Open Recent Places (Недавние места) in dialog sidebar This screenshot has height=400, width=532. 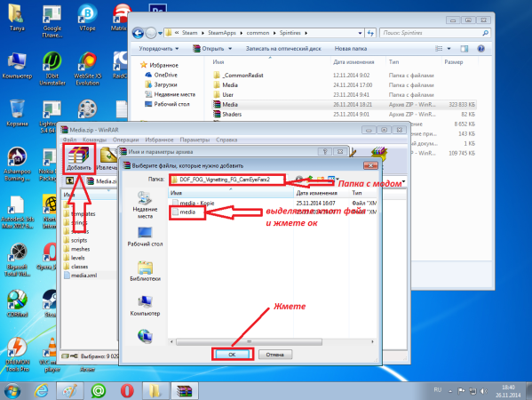coord(145,204)
